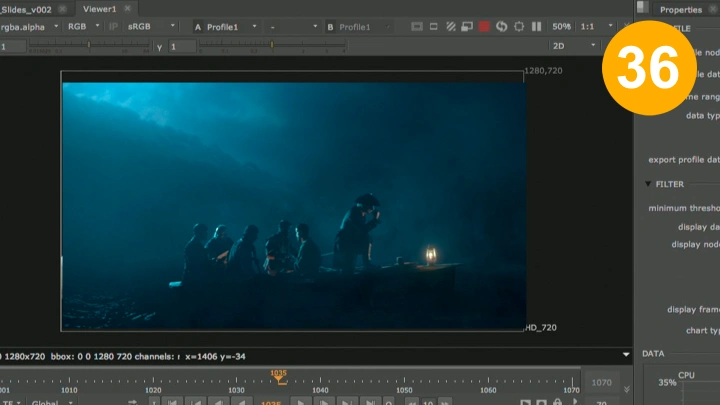This screenshot has width=720, height=405.
Task: Click the double chevron beside the timeline
Action: tap(627, 389)
